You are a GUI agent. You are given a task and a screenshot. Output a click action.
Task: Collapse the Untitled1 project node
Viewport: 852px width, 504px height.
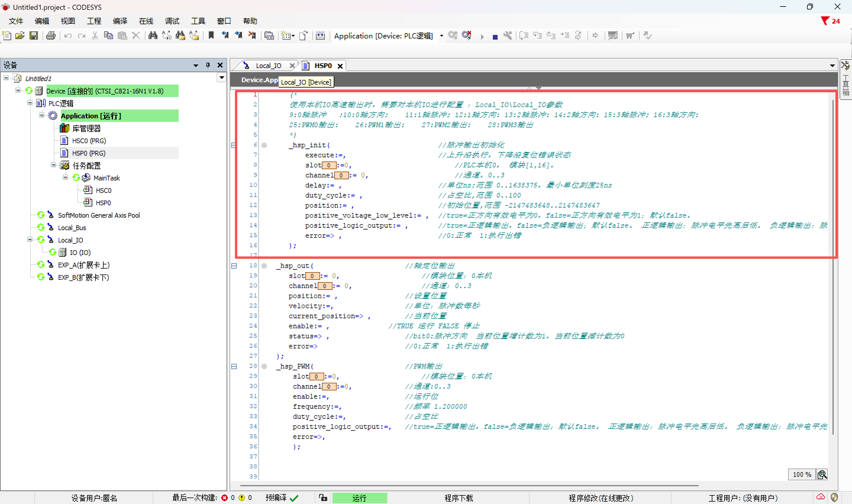(x=6, y=78)
